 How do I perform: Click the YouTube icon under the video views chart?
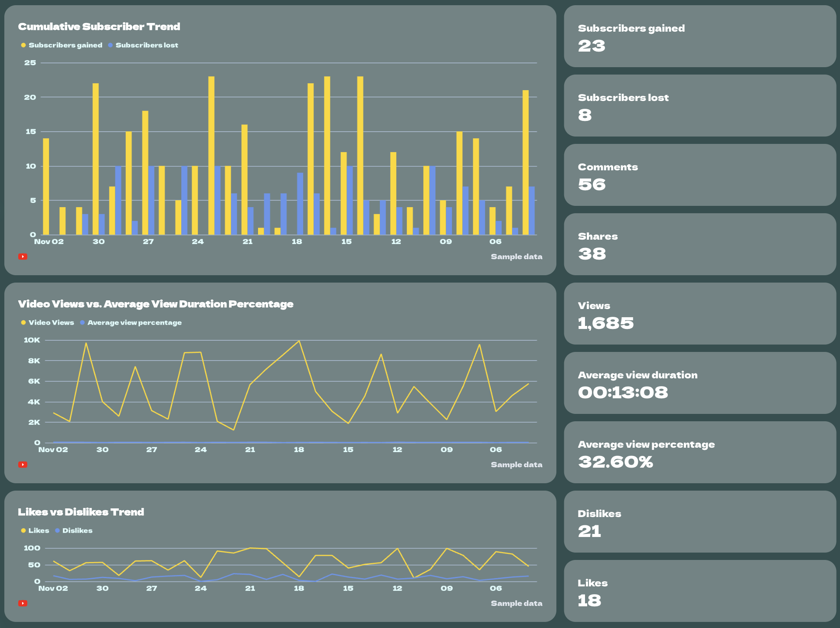23,464
